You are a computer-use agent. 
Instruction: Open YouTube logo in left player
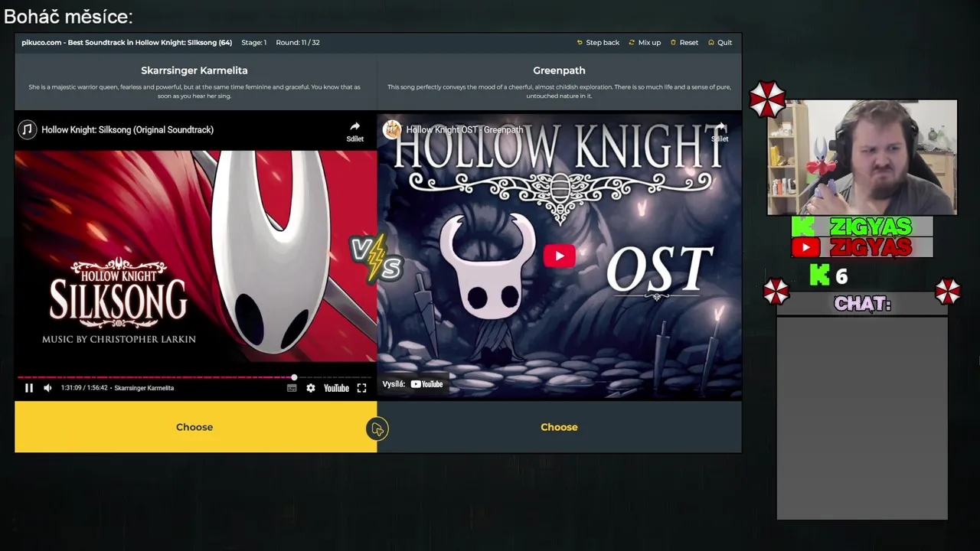coord(336,388)
